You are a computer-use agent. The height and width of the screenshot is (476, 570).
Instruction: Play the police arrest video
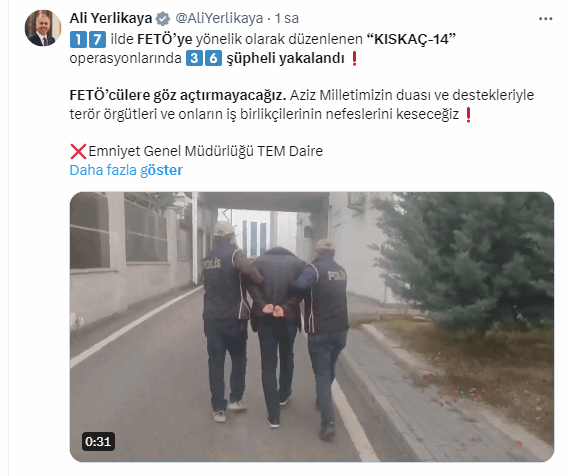coord(312,327)
